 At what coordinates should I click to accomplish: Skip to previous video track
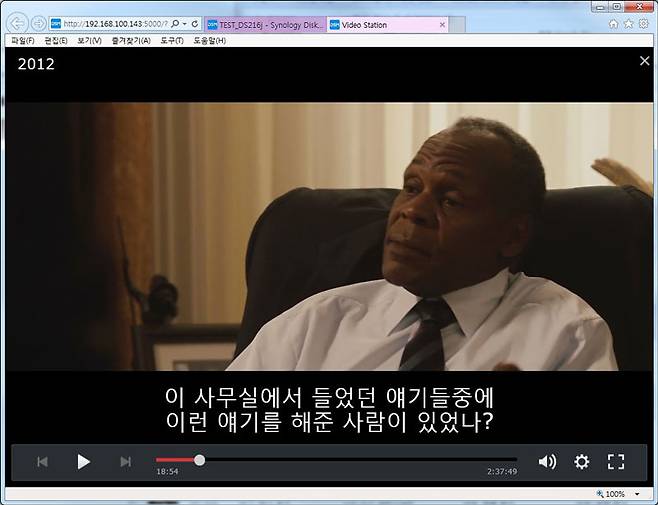(42, 462)
